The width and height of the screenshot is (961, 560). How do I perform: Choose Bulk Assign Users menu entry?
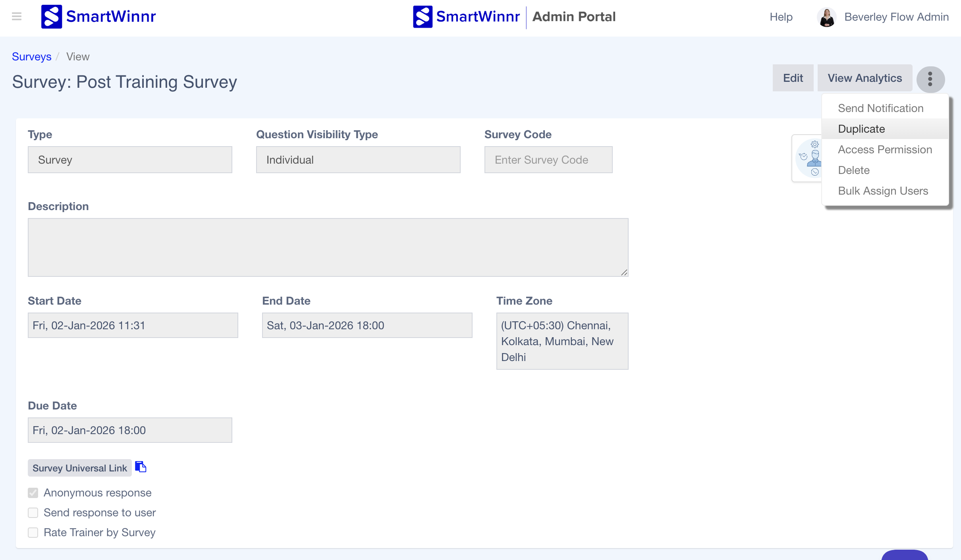883,191
